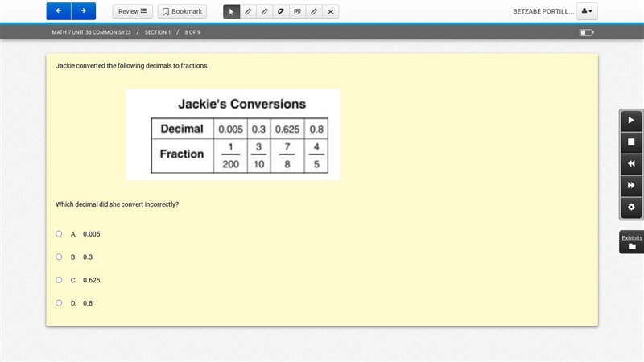Click the 4/5 fraction cell
Viewport: 644px width, 362px height.
(316, 155)
